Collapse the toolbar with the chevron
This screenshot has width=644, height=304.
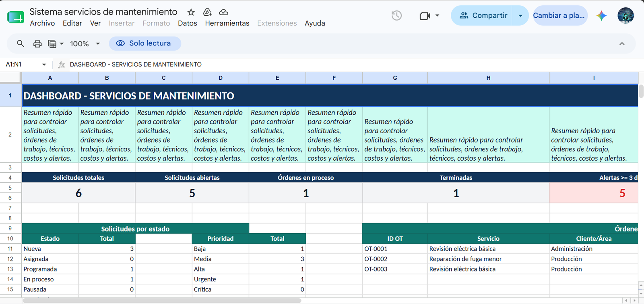pyautogui.click(x=622, y=43)
